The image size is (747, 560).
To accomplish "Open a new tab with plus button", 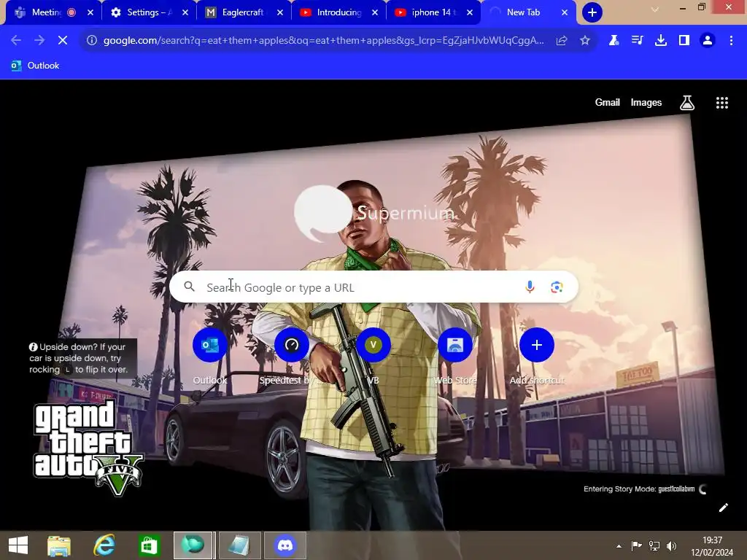I will pos(592,12).
